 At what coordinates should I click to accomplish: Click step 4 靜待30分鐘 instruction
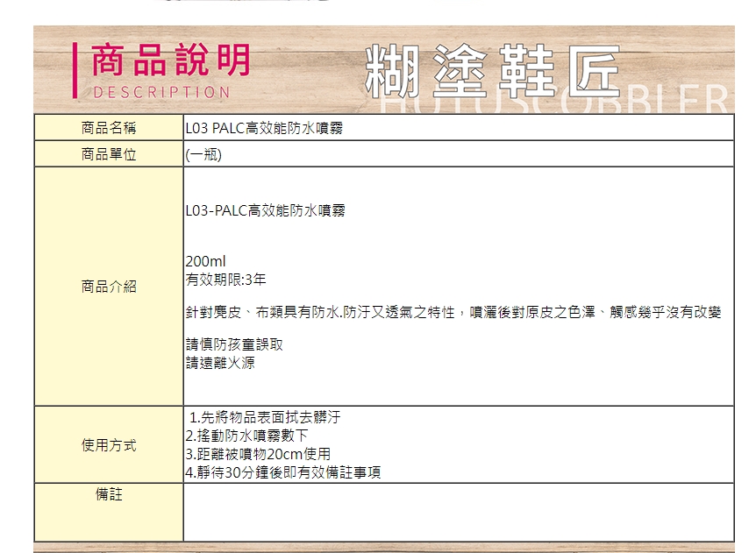(x=282, y=472)
